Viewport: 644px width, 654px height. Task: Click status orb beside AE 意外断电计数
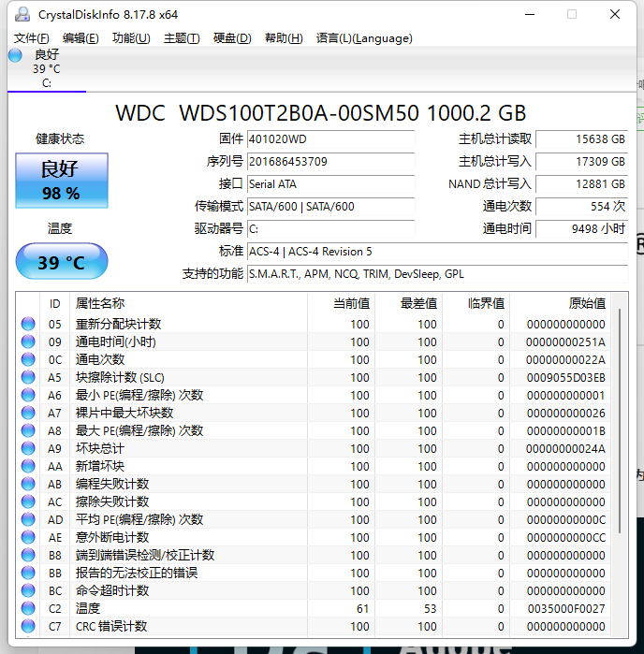(x=28, y=537)
